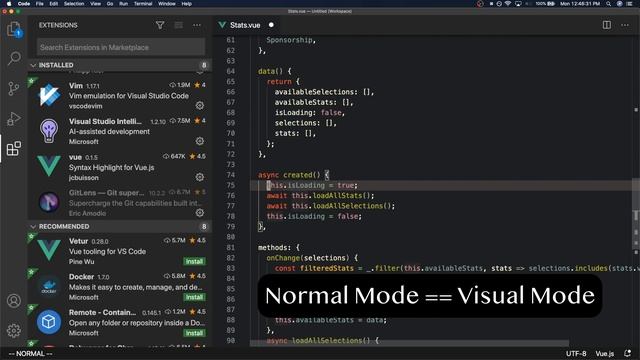The width and height of the screenshot is (640, 360).
Task: Click 'isLoading: false,' code line
Action: pos(310,113)
